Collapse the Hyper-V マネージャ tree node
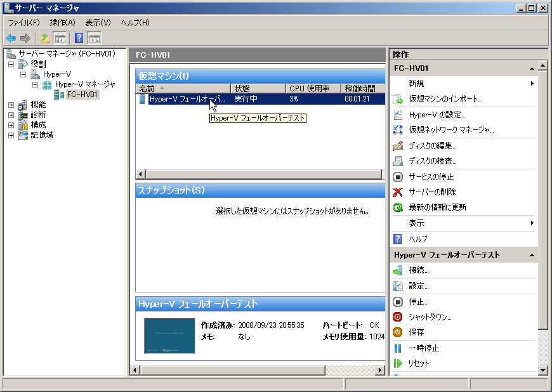This screenshot has width=552, height=392. pyautogui.click(x=35, y=84)
